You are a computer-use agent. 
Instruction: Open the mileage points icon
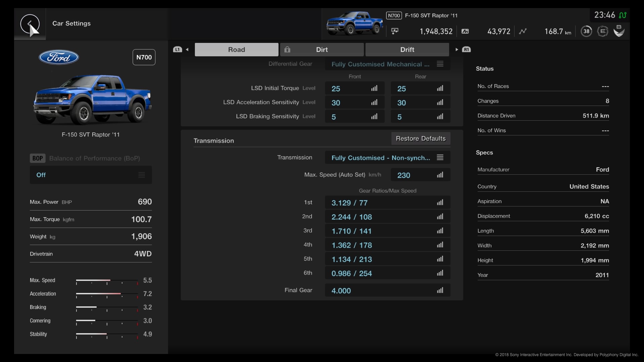(465, 31)
